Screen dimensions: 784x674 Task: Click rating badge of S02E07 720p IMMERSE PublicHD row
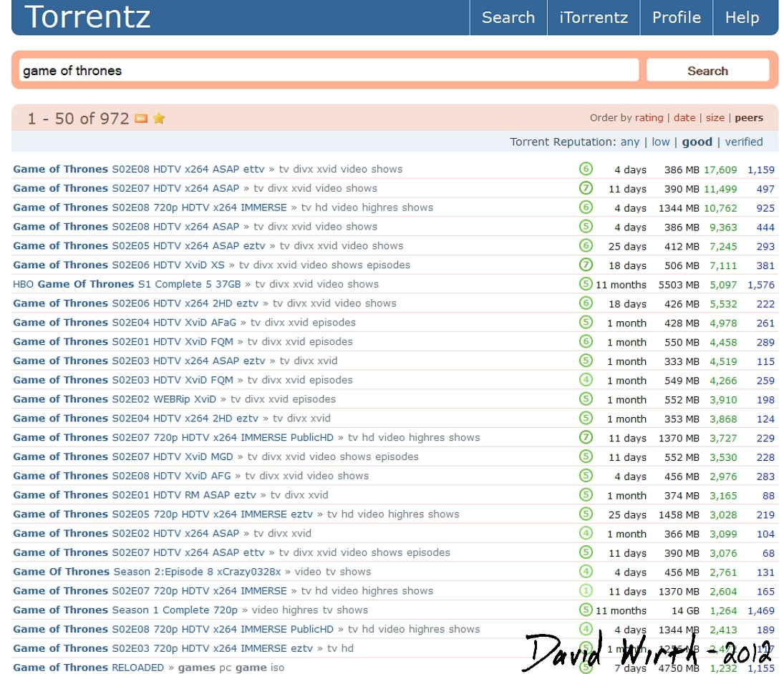tap(586, 437)
